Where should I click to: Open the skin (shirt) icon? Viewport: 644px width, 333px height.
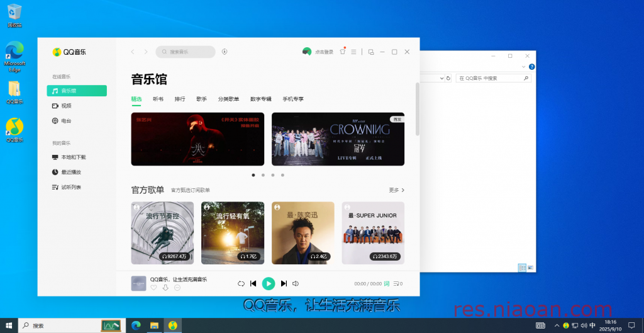click(343, 52)
